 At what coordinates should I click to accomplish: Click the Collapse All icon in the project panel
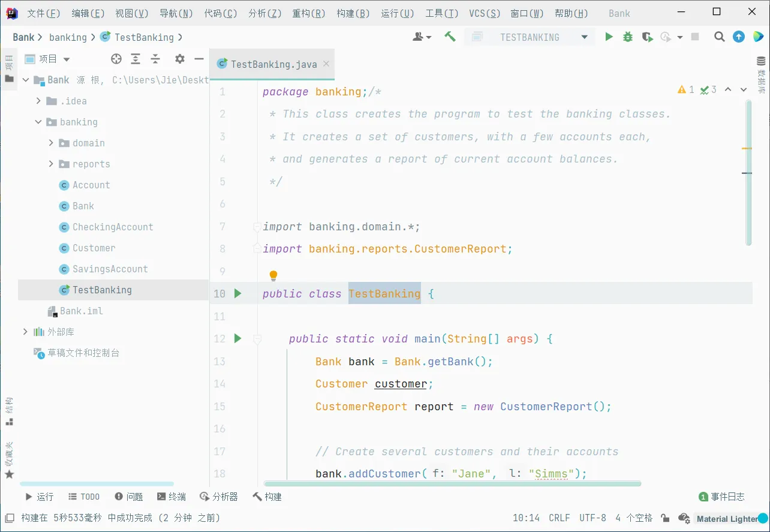155,59
